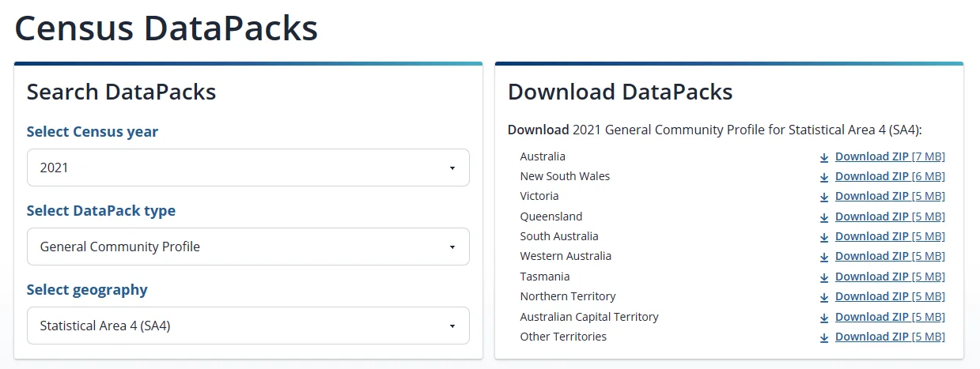Click Western Australia's download arrow icon
Viewport: 980px width, 369px height.
tap(824, 257)
